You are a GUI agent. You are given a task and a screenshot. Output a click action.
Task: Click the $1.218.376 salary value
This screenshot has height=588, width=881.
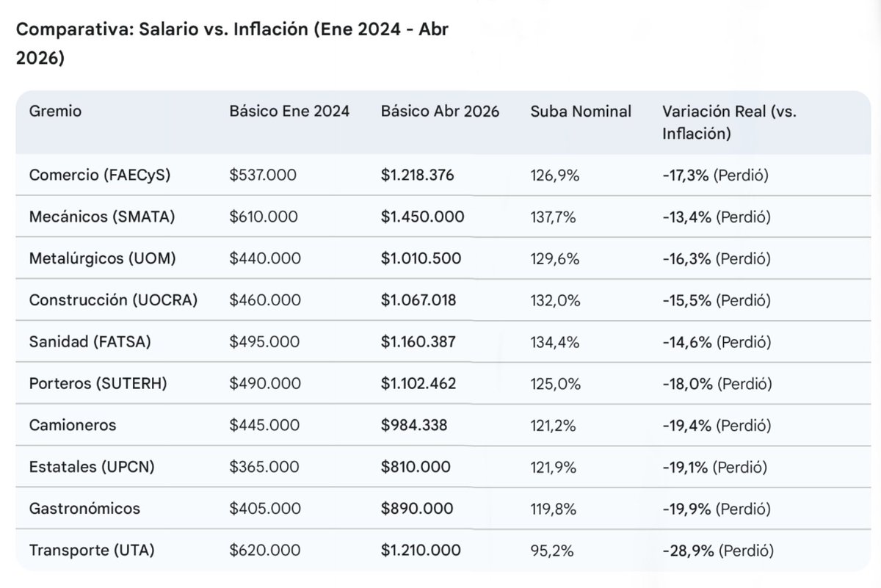[x=418, y=176]
